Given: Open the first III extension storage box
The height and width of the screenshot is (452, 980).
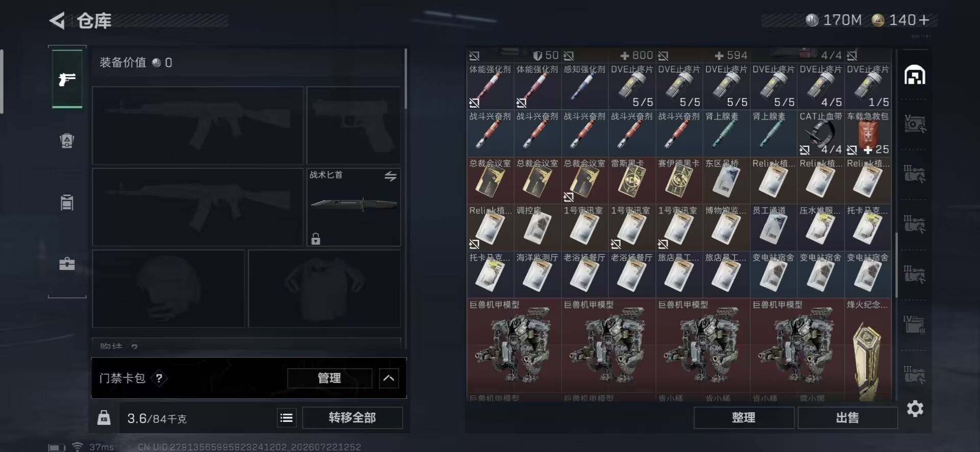Looking at the screenshot, I should pos(915,173).
